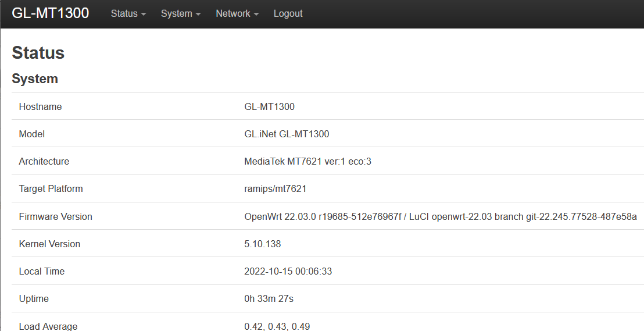Image resolution: width=644 pixels, height=331 pixels.
Task: Click the System section heading
Action: pos(35,79)
